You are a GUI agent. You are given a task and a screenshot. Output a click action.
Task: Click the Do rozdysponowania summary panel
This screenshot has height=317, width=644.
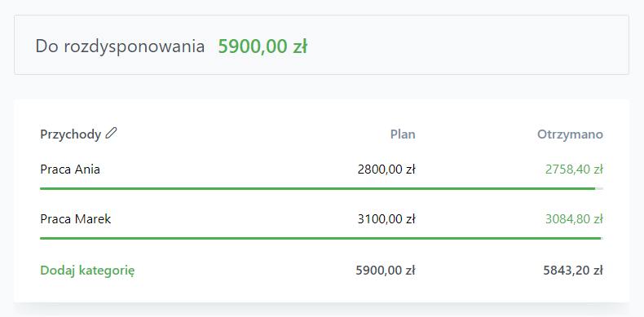tap(321, 45)
